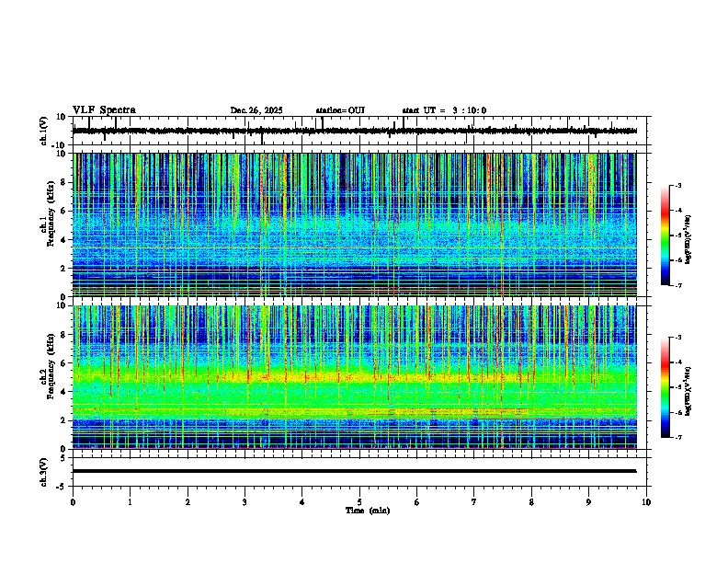This screenshot has width=728, height=563.
Task: Click the ch.1 spectrogram color scale bar
Action: (665, 236)
